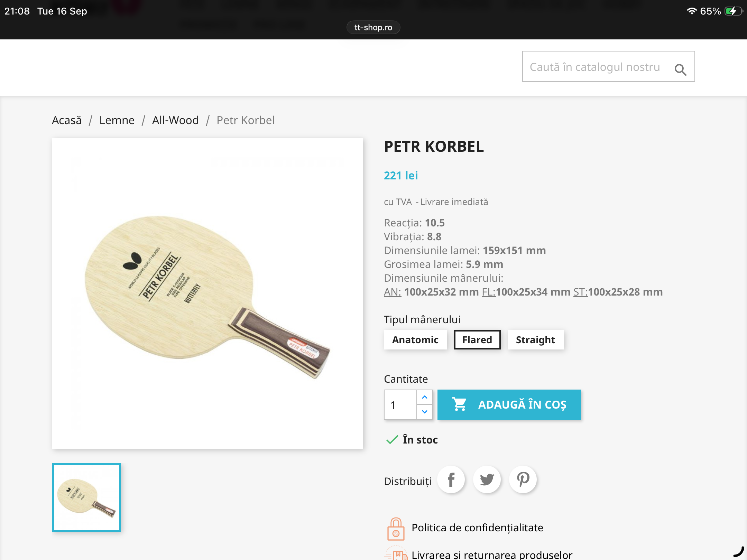Select the Flared handle type
747x560 pixels.
point(477,340)
